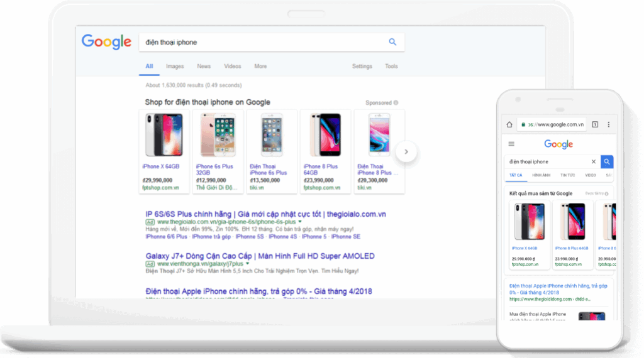This screenshot has width=644, height=358.
Task: Click the Google logo on desktop
Action: tap(106, 41)
